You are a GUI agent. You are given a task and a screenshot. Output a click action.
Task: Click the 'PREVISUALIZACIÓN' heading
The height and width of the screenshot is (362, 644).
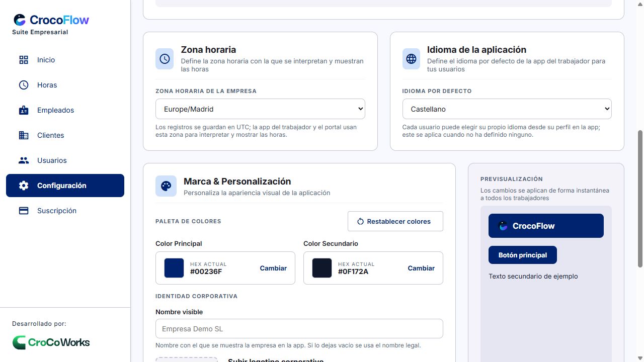pyautogui.click(x=512, y=179)
